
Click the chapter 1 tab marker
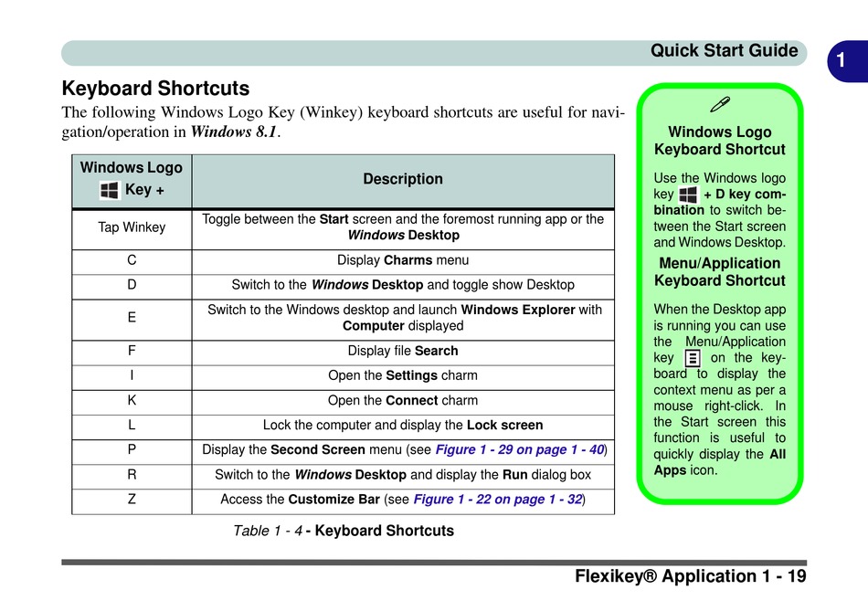pyautogui.click(x=847, y=59)
